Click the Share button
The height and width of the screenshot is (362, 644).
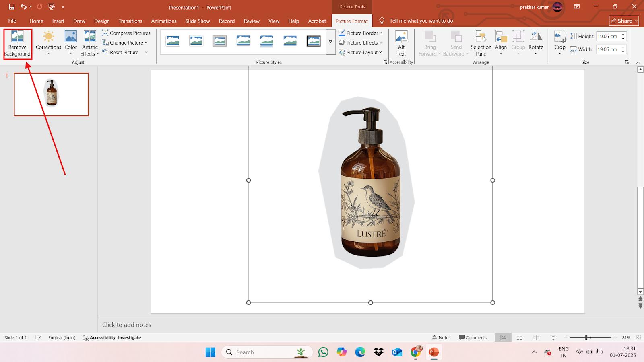point(624,21)
